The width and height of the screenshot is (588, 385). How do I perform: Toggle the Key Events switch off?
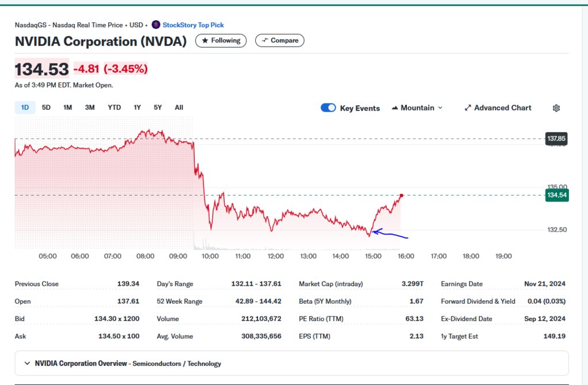pyautogui.click(x=328, y=108)
